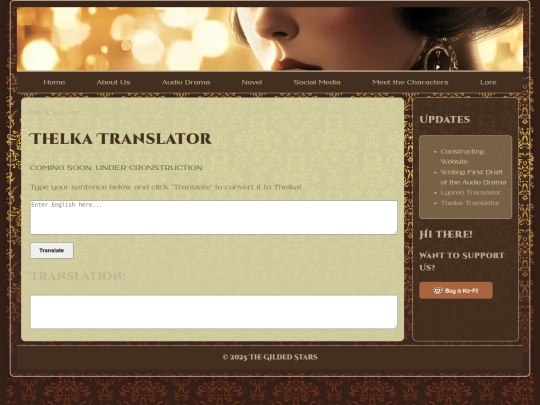Screen dimensions: 540x405
Task: Click the Updates sidebar heading
Action: coord(445,120)
